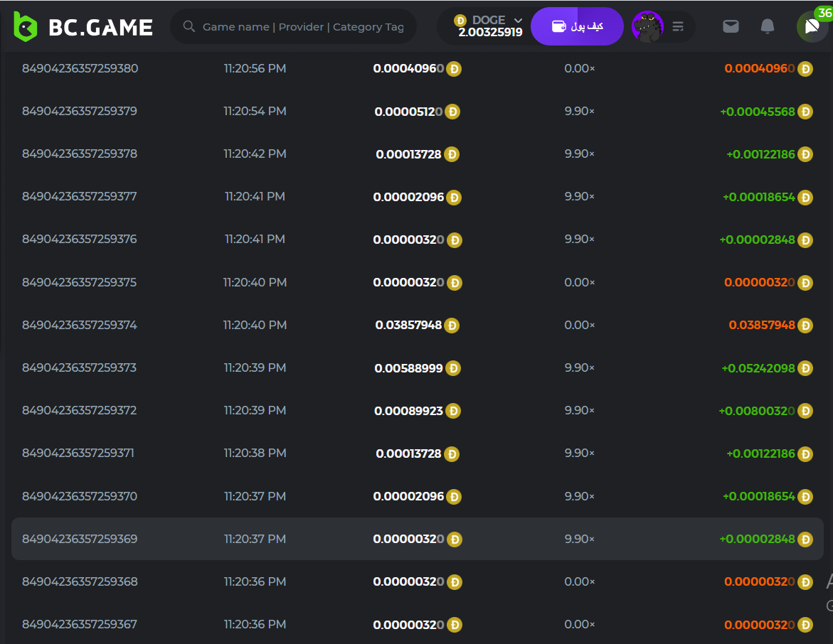
Task: Click the profit amount +0.00045568
Action: click(x=757, y=112)
